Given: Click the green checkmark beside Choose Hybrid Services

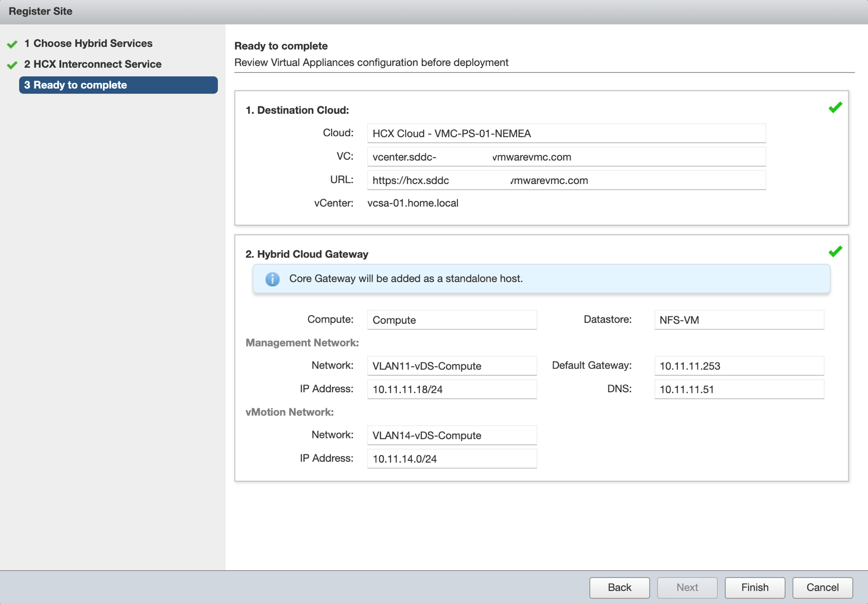Looking at the screenshot, I should [x=12, y=44].
